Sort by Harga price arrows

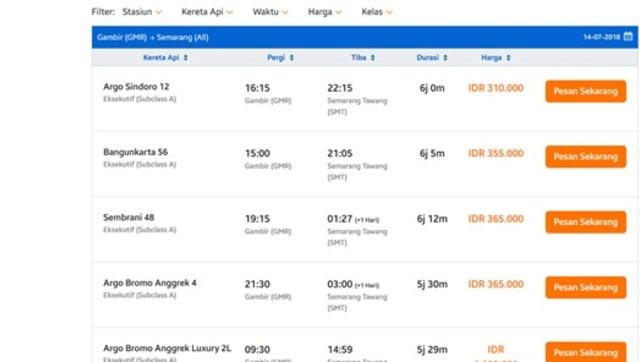tap(508, 58)
